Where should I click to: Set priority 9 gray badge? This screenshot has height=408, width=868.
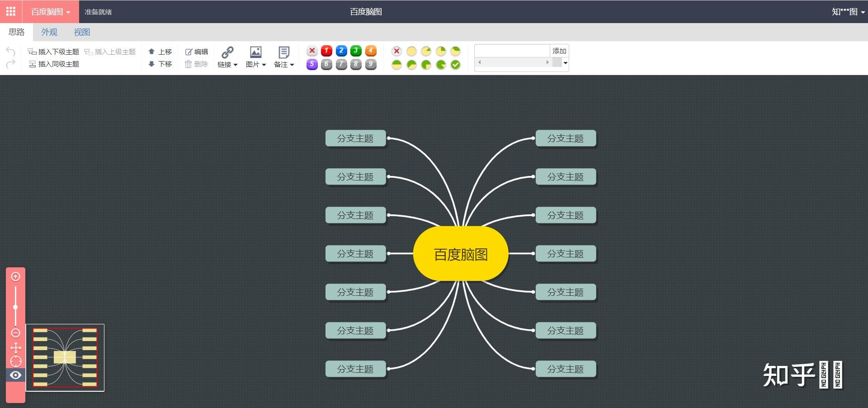(371, 64)
